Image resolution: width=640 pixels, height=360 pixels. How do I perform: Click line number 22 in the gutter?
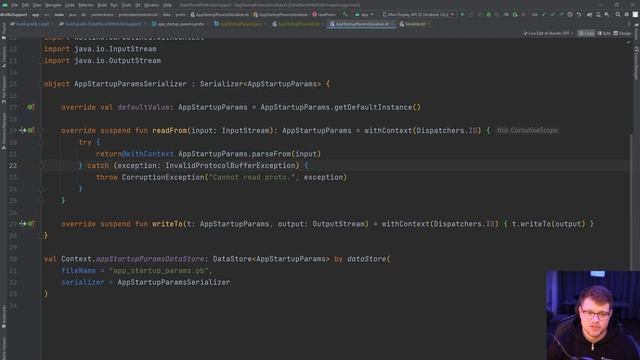(x=13, y=166)
